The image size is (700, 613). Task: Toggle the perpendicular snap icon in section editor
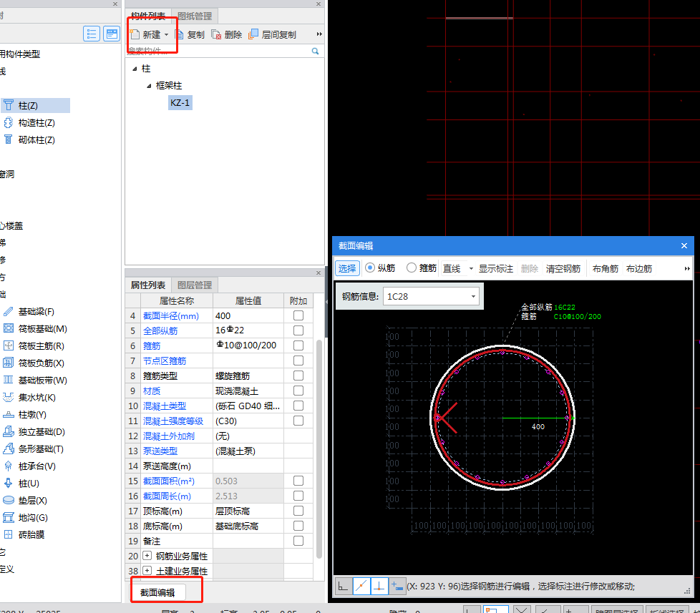[x=379, y=586]
